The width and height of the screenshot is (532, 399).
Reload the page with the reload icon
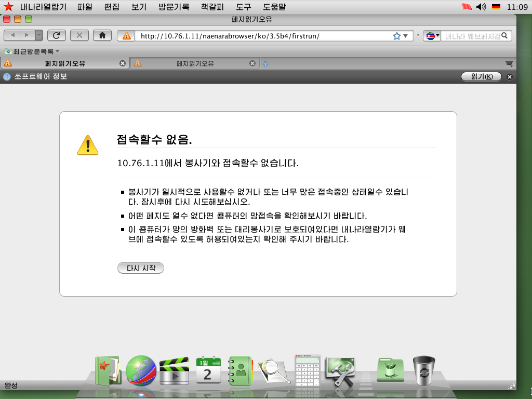57,35
